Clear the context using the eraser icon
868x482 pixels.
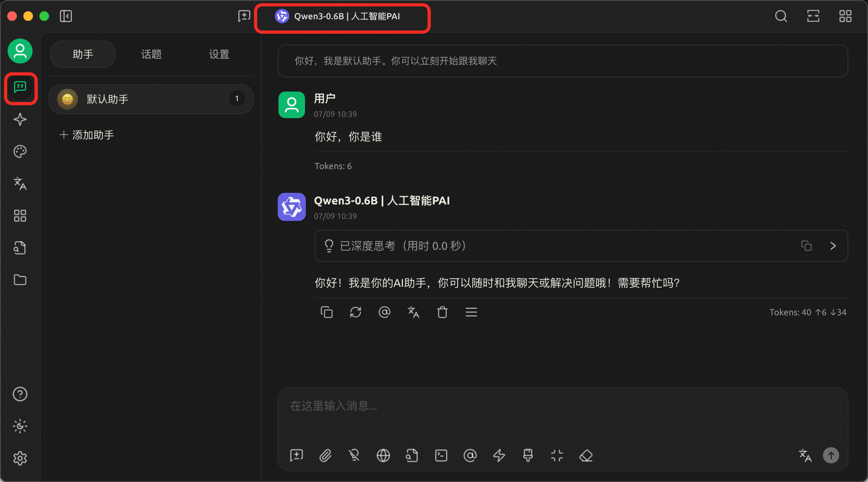[x=586, y=455]
